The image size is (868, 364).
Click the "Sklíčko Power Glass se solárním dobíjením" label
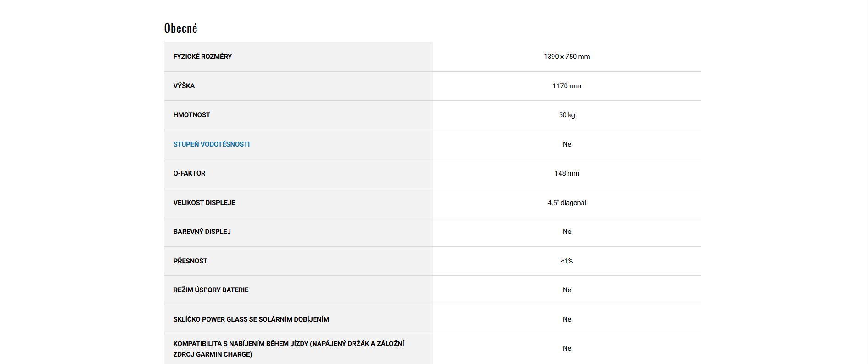tap(251, 319)
